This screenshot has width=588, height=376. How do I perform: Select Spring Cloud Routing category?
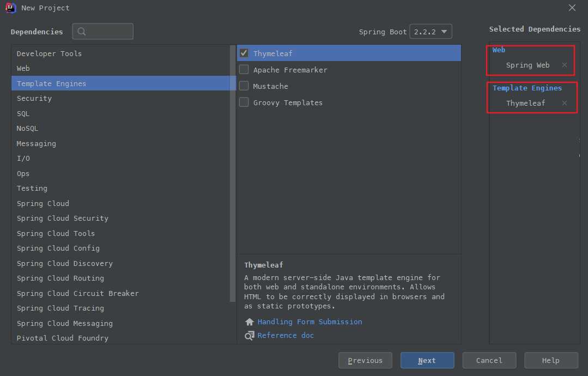[121, 278]
